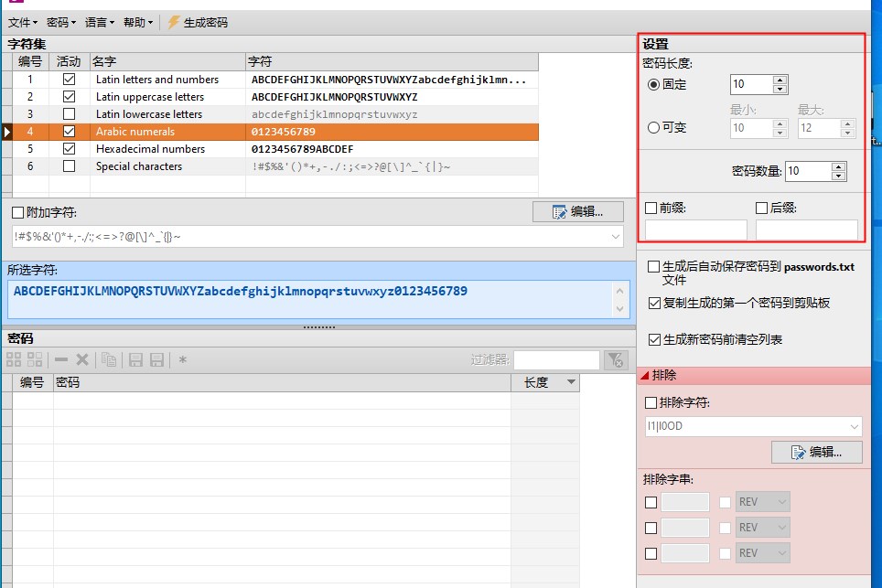This screenshot has height=588, width=882.
Task: Increase password length with the up stepper
Action: point(780,79)
